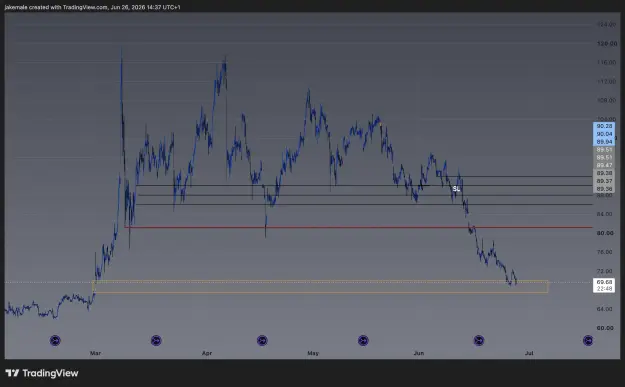Click 84.00 on the price axis
Image resolution: width=625 pixels, height=387 pixels.
pyautogui.click(x=605, y=214)
